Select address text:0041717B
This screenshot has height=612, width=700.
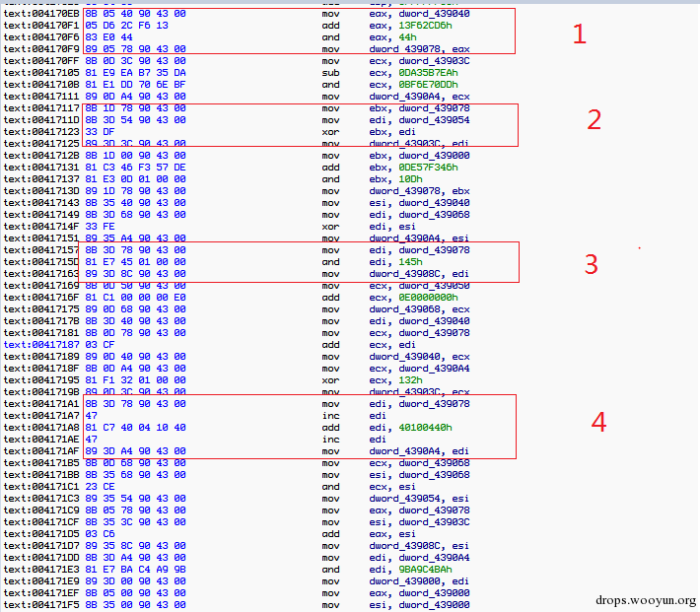(x=41, y=321)
